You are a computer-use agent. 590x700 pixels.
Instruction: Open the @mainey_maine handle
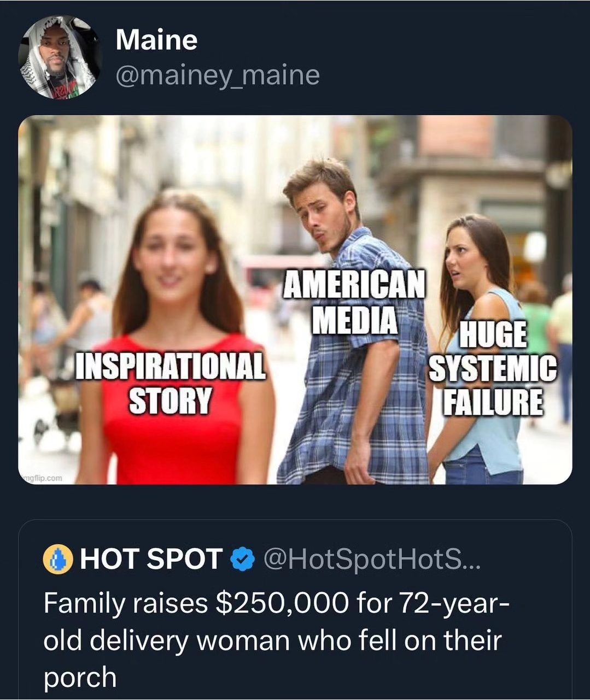click(x=217, y=76)
